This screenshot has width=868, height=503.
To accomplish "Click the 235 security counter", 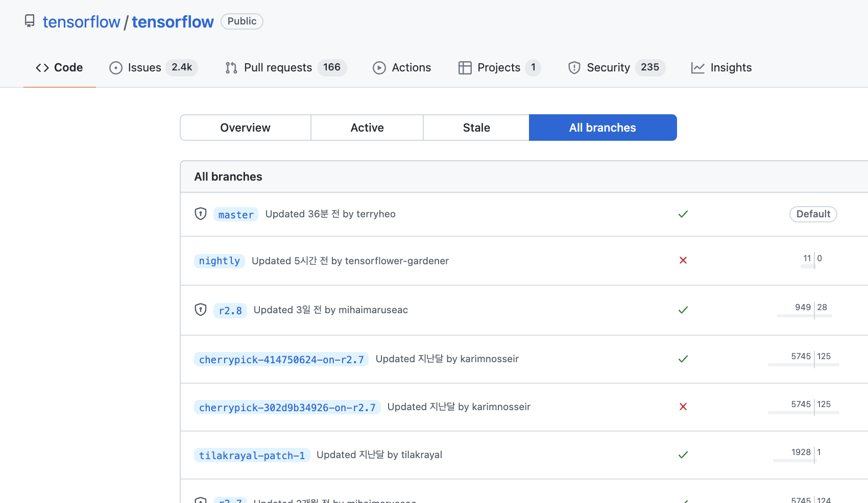I will 650,67.
